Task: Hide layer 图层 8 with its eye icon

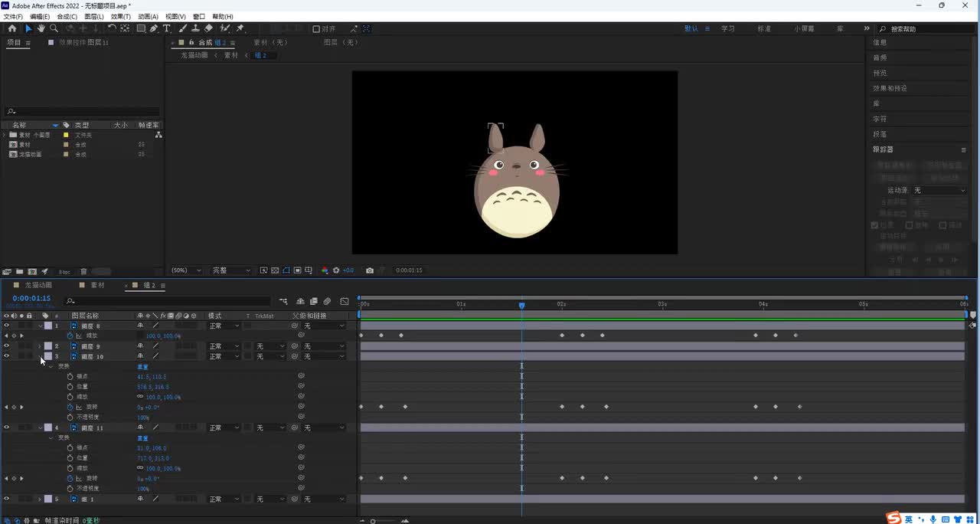Action: click(7, 326)
